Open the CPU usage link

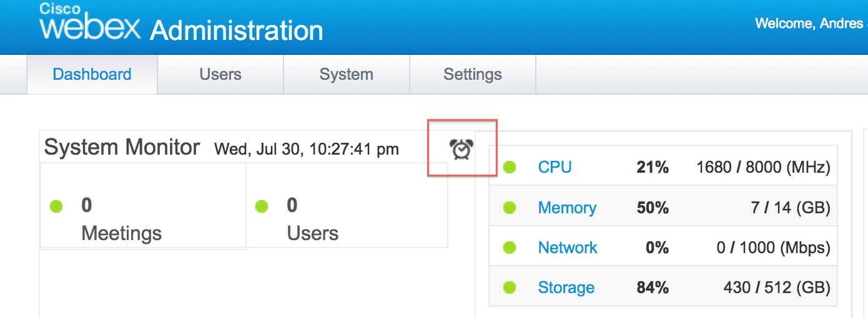(x=555, y=167)
